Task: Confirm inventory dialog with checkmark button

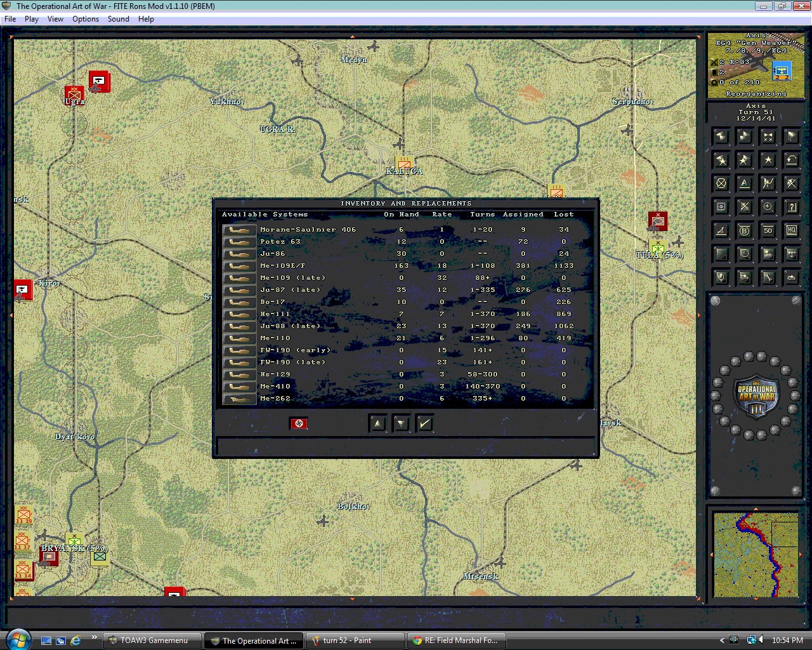Action: point(425,423)
